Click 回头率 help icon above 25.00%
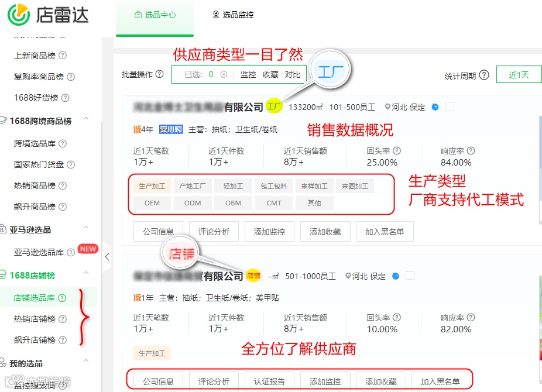542x392 pixels. (397, 150)
